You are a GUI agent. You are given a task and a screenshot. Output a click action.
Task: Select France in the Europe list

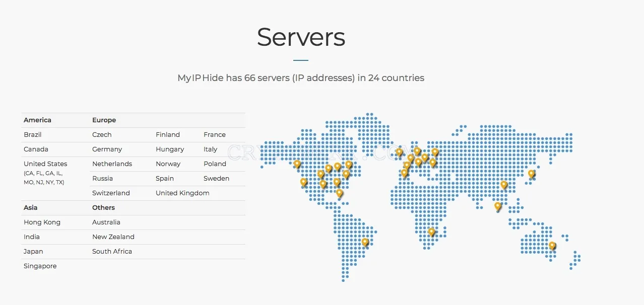215,135
